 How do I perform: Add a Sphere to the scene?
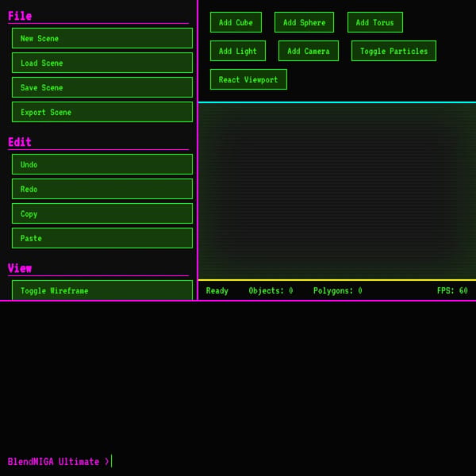[304, 22]
